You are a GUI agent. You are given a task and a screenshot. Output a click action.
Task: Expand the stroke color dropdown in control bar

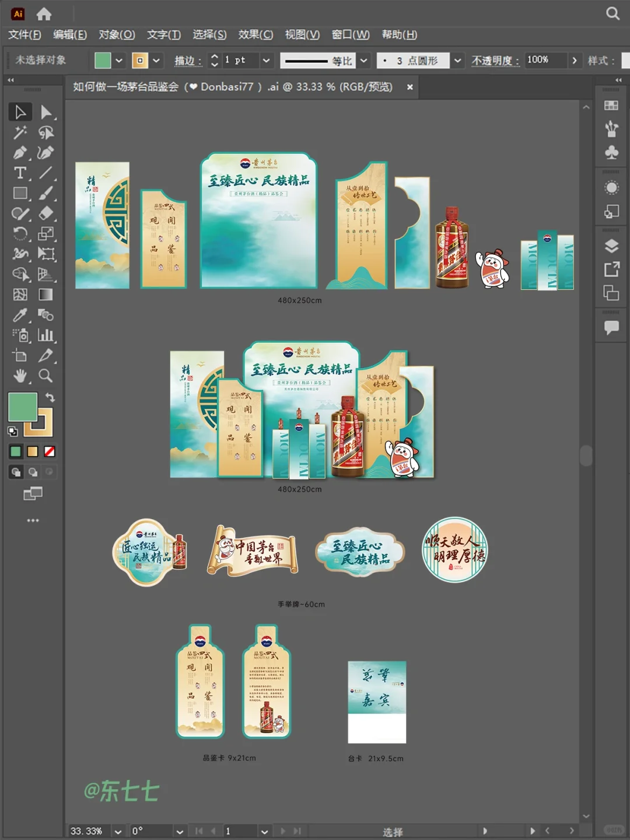coord(156,60)
